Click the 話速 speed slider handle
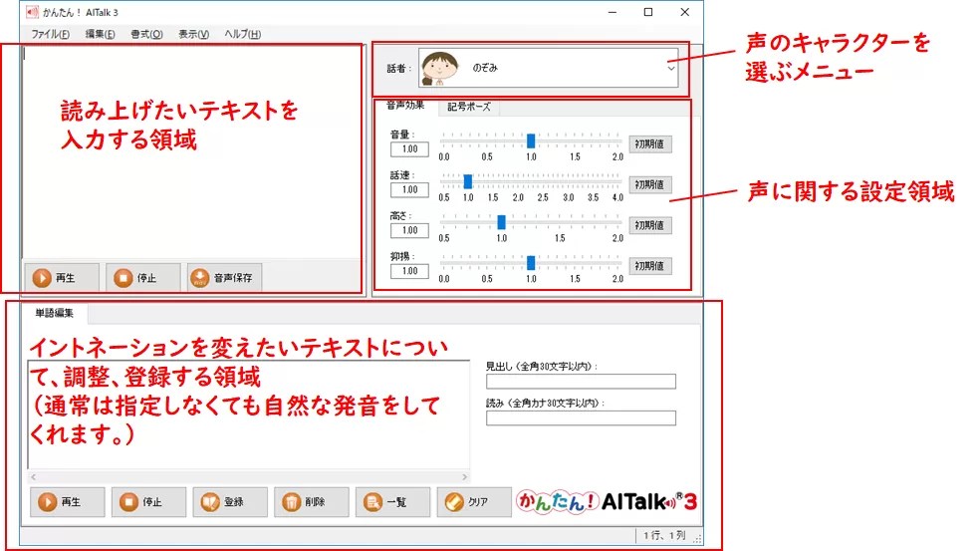Viewport: 980px width, 551px height. (467, 181)
